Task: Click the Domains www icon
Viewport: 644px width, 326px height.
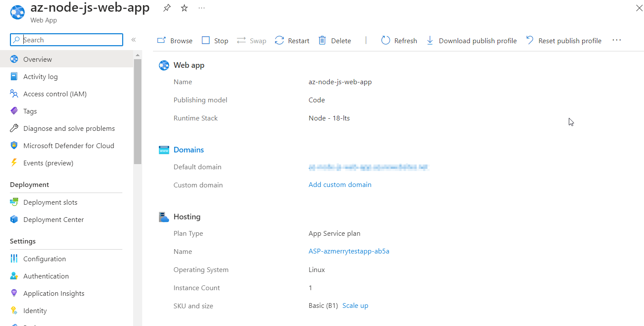Action: (x=164, y=150)
